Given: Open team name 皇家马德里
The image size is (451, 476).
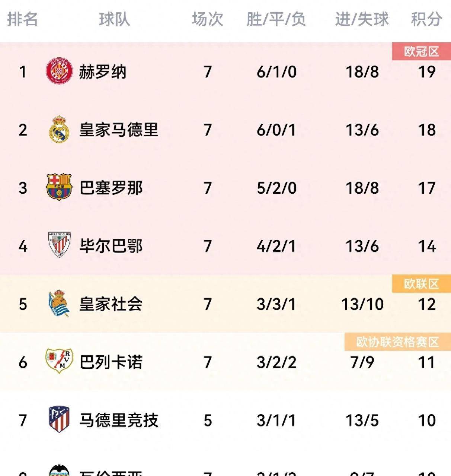Looking at the screenshot, I should [x=119, y=130].
